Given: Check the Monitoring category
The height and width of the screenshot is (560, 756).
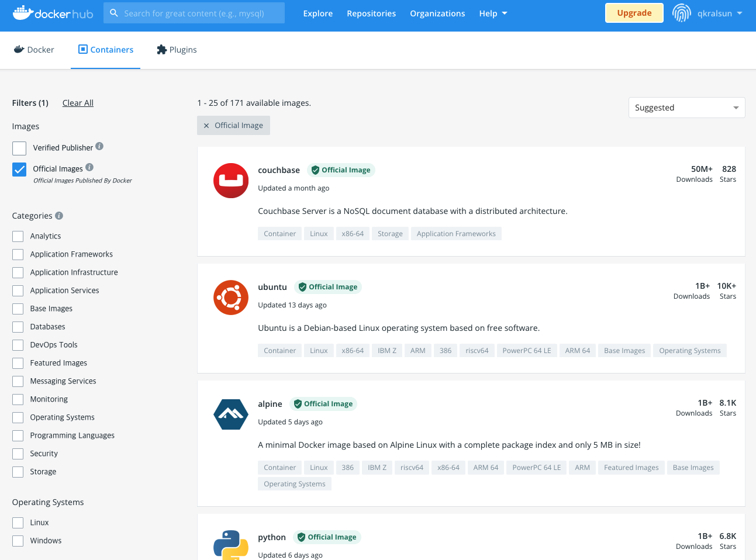Looking at the screenshot, I should [x=18, y=399].
